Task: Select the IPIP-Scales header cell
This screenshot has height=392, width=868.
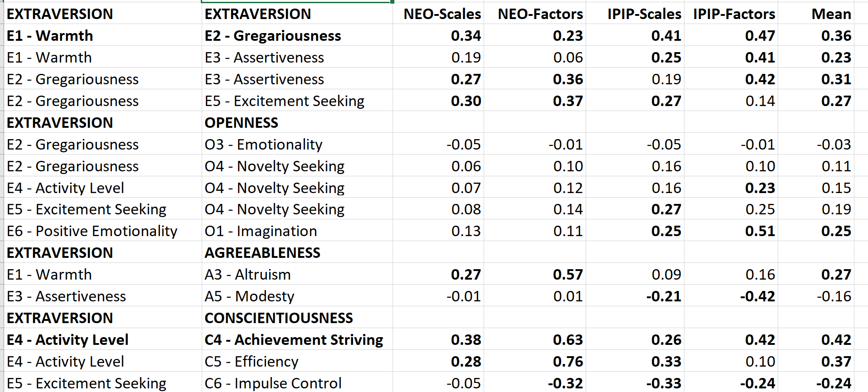Action: [644, 14]
